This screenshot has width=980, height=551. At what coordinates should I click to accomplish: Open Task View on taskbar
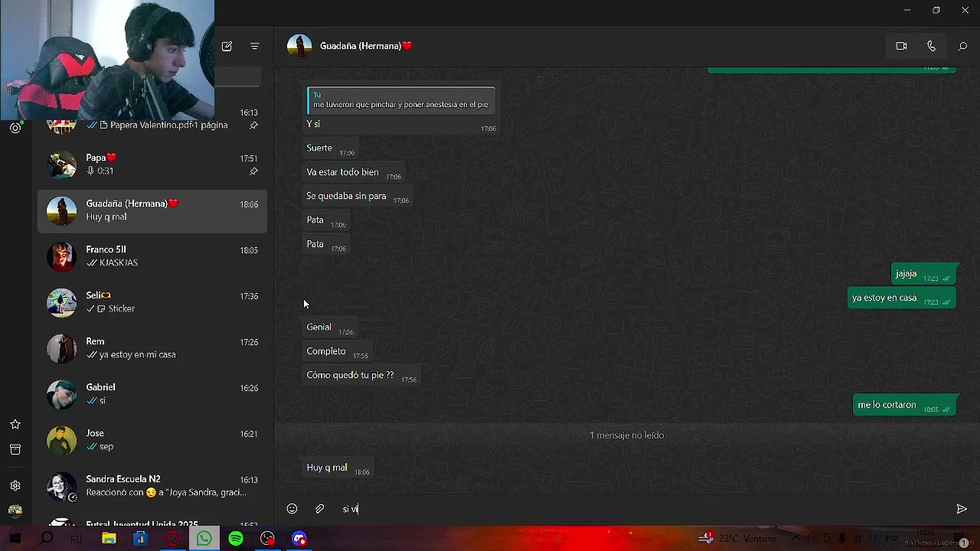[77, 539]
